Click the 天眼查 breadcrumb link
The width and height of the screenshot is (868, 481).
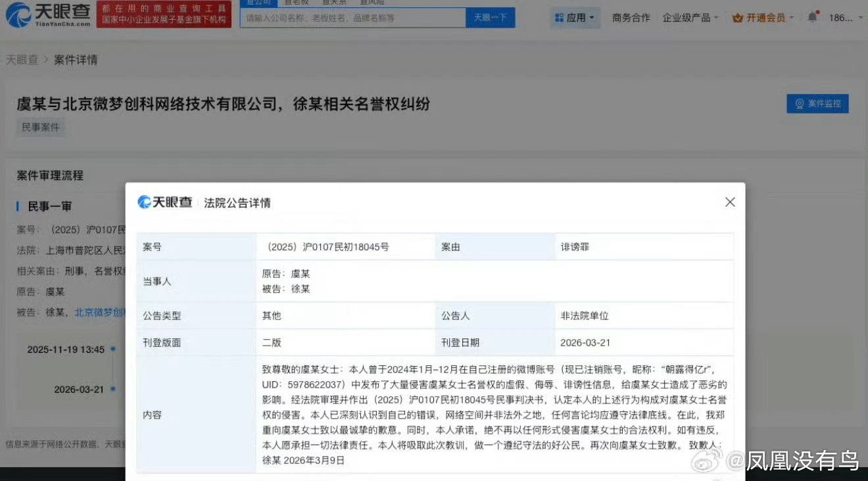[x=22, y=59]
